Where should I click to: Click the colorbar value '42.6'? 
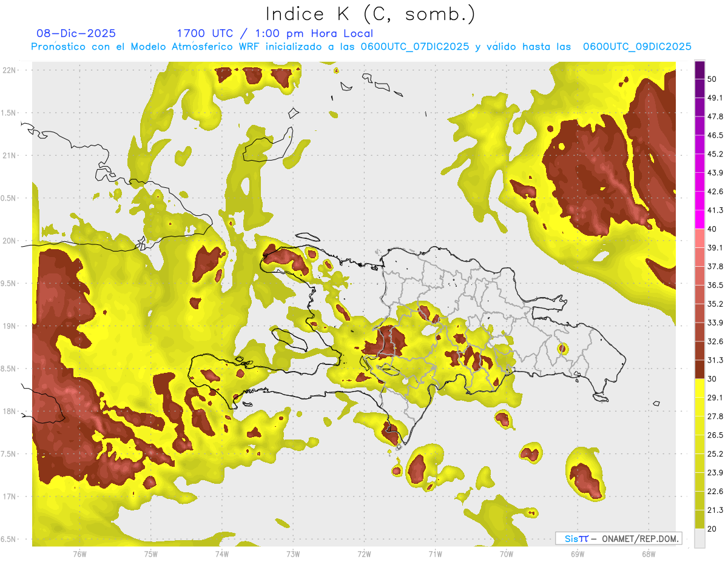click(x=715, y=192)
